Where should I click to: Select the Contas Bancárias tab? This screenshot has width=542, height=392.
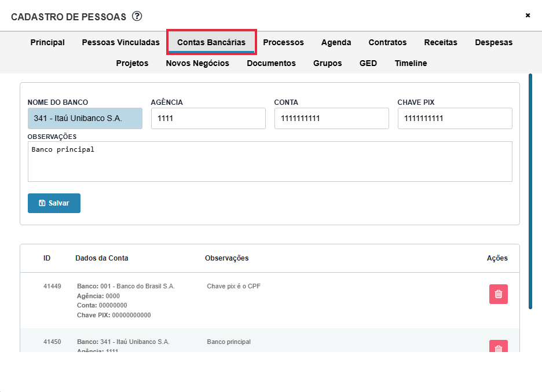[x=211, y=42]
